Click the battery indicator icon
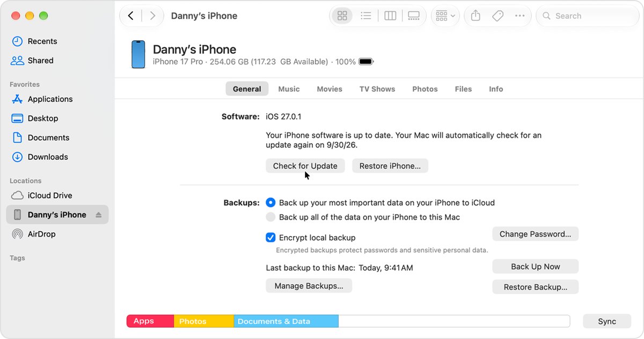This screenshot has height=339, width=644. coord(366,62)
